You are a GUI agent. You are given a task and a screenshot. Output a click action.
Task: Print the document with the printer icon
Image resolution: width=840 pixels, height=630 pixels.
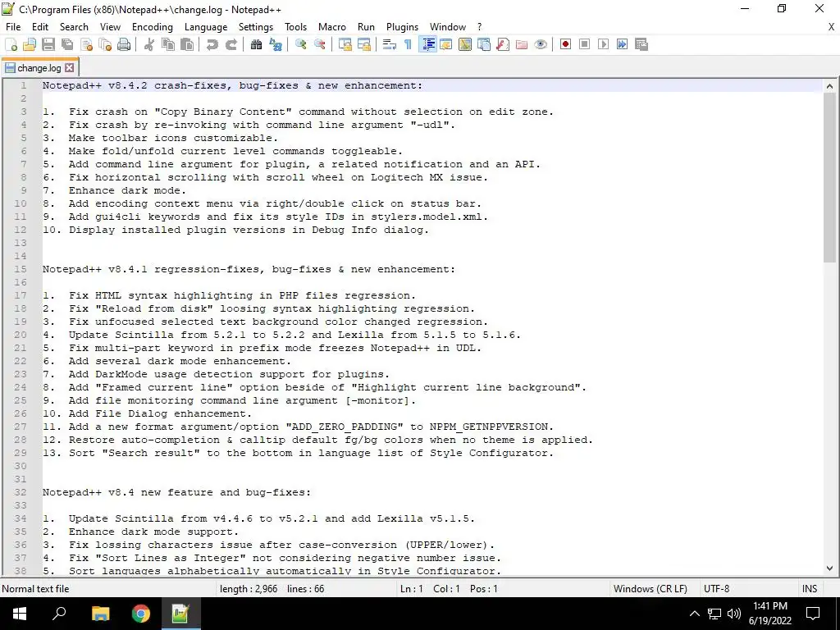pyautogui.click(x=124, y=44)
